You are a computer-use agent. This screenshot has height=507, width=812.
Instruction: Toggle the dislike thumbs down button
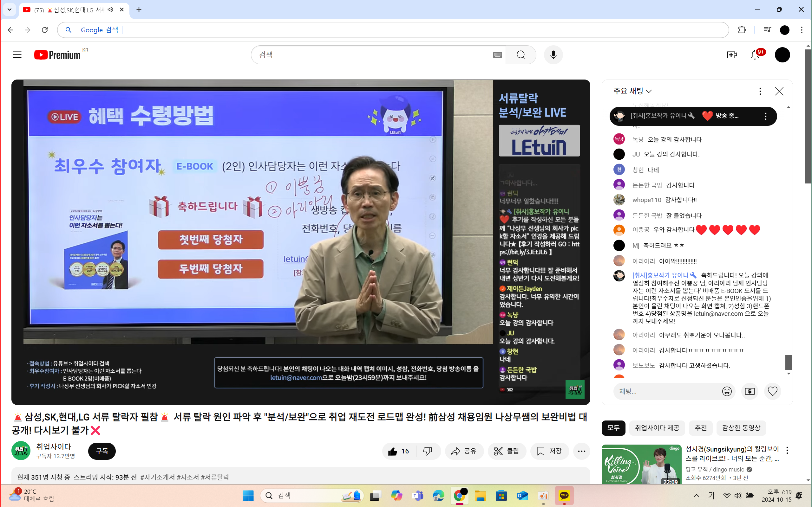pyautogui.click(x=428, y=451)
